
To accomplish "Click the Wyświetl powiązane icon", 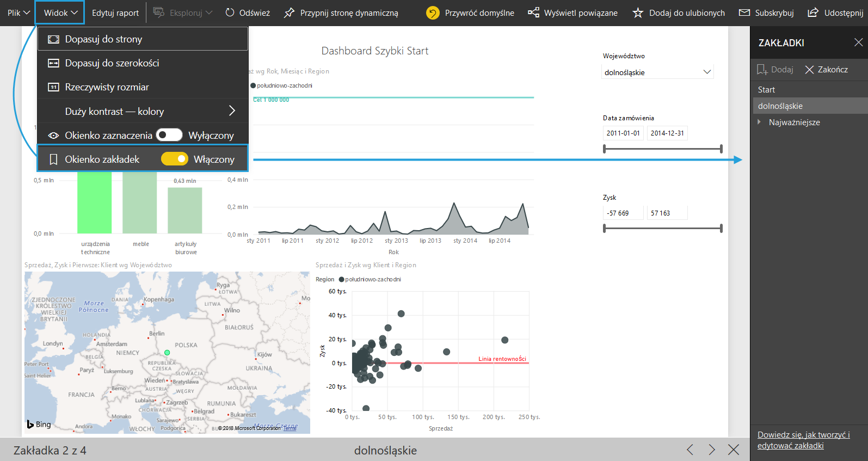I will point(534,13).
